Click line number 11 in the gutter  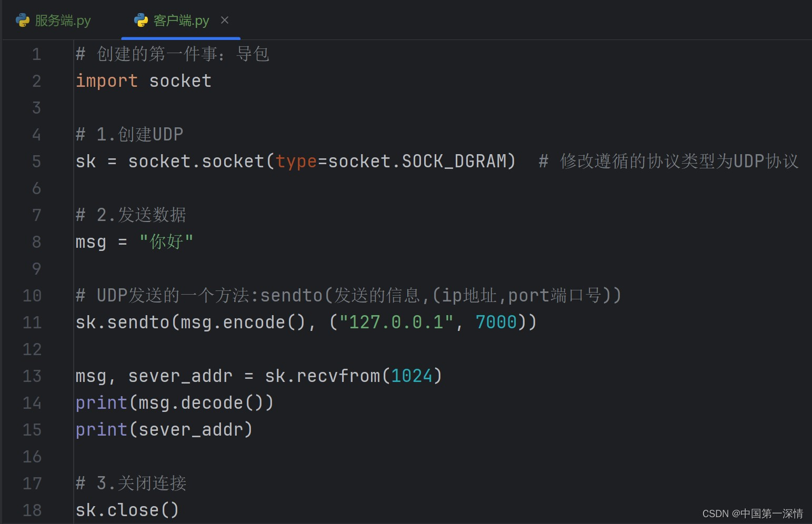coord(32,322)
